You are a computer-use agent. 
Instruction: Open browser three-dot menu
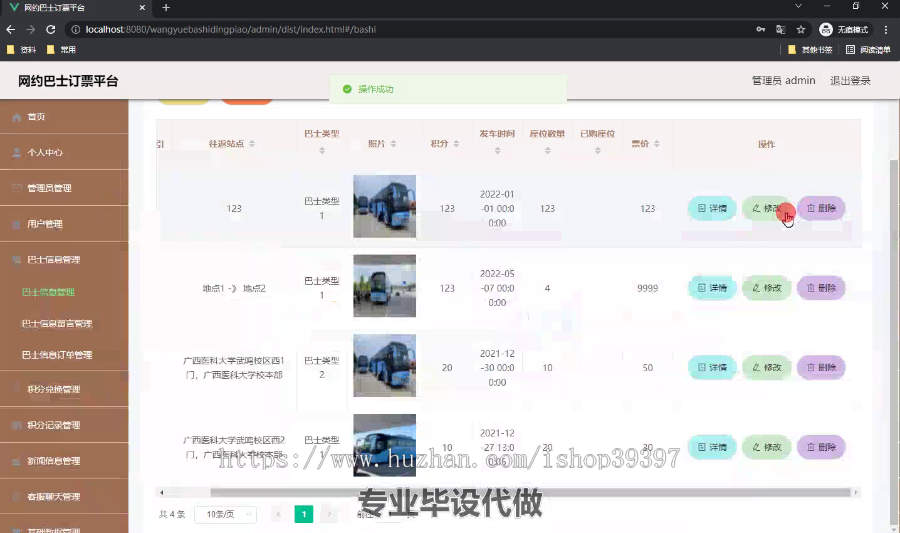pyautogui.click(x=886, y=29)
